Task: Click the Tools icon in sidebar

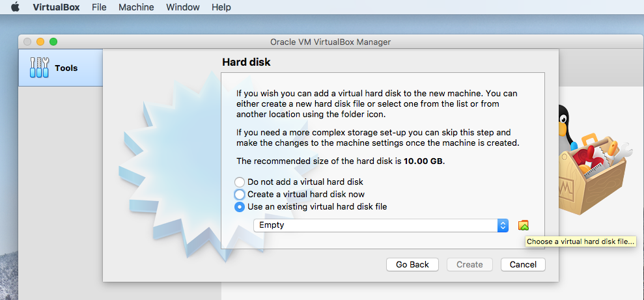Action: (x=40, y=68)
